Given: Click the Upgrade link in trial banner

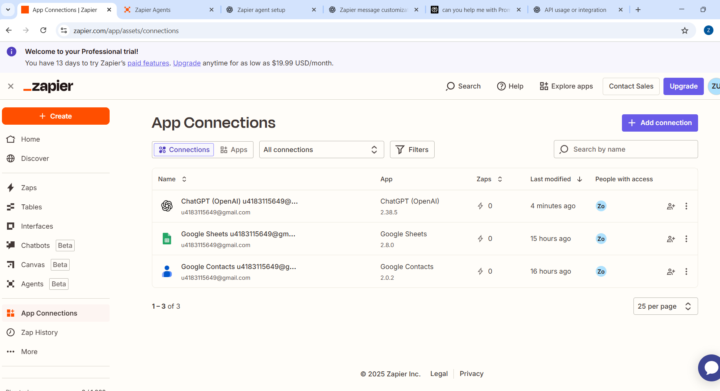Looking at the screenshot, I should (186, 63).
